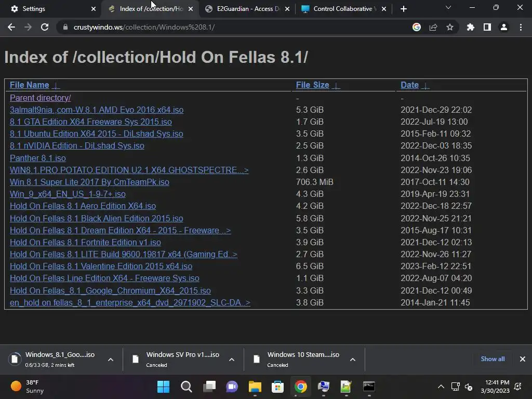Open the Windows Start menu
532x399 pixels.
pos(163,387)
